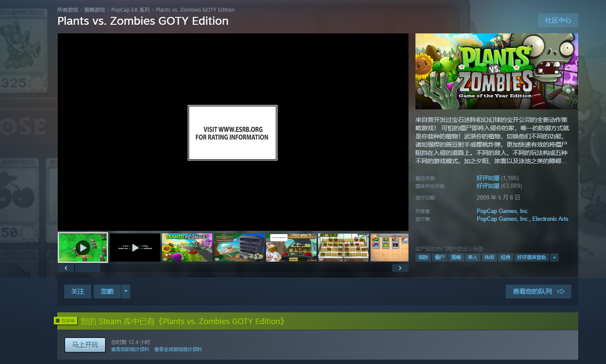Click the 在库中 library badge
The width and height of the screenshot is (606, 364).
click(x=66, y=321)
